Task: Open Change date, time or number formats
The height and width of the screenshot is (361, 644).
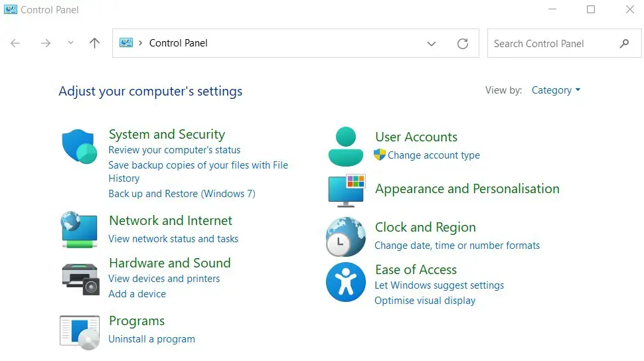Action: [457, 246]
